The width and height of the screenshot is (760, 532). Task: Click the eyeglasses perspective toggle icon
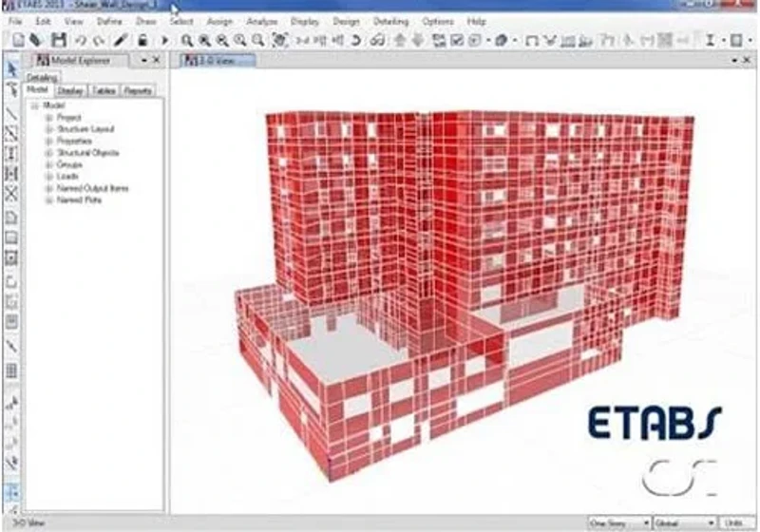(377, 41)
